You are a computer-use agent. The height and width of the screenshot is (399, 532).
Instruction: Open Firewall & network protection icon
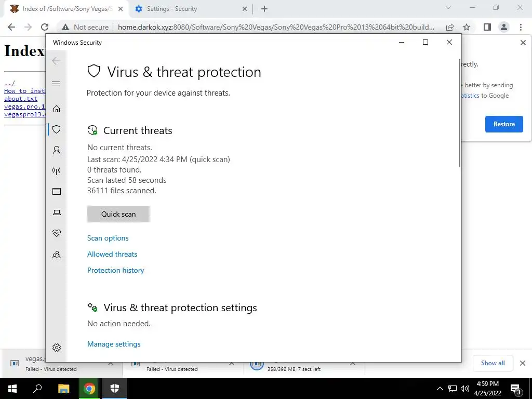[57, 170]
